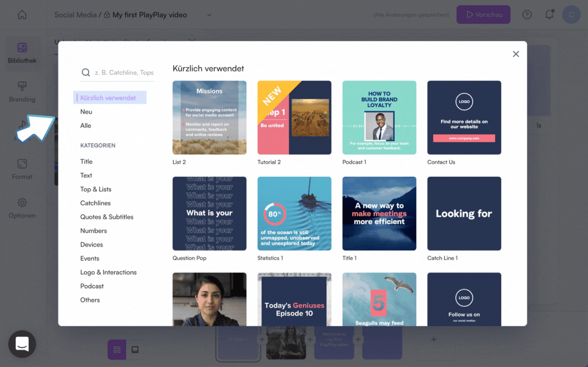
Task: Choose the Others category
Action: coord(90,300)
